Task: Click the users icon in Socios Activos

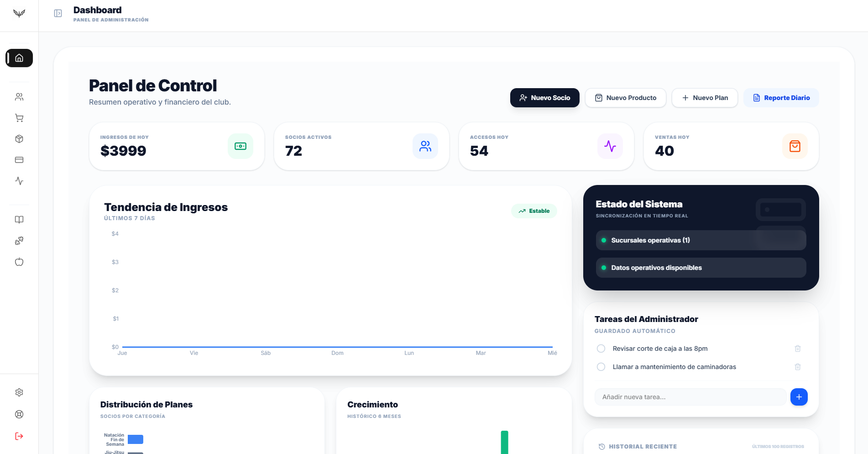Action: (425, 146)
